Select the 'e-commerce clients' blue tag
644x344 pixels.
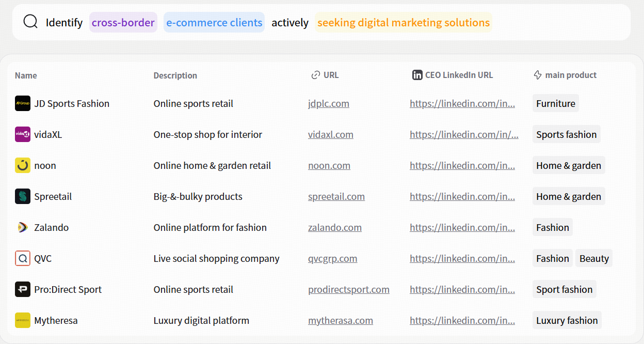click(214, 23)
